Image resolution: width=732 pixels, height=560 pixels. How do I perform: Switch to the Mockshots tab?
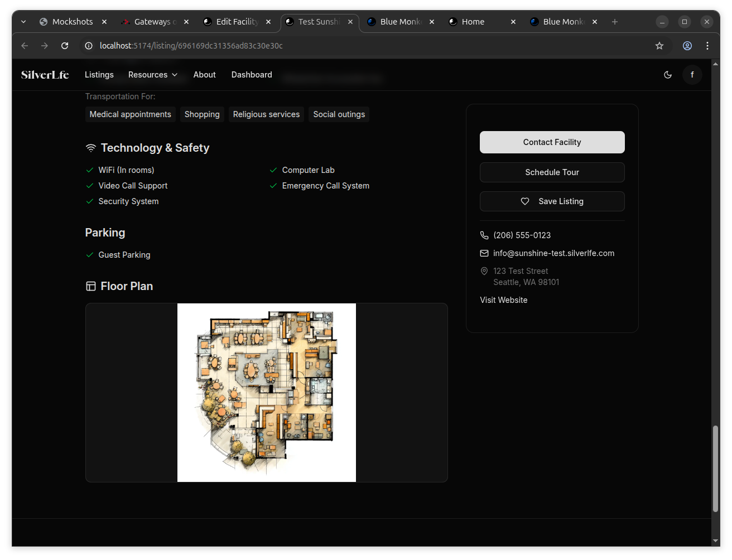[73, 22]
